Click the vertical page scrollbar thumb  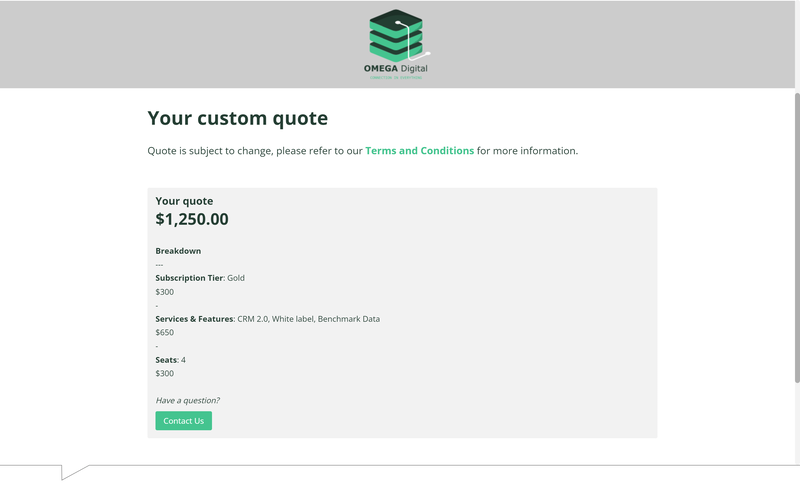pyautogui.click(x=796, y=235)
